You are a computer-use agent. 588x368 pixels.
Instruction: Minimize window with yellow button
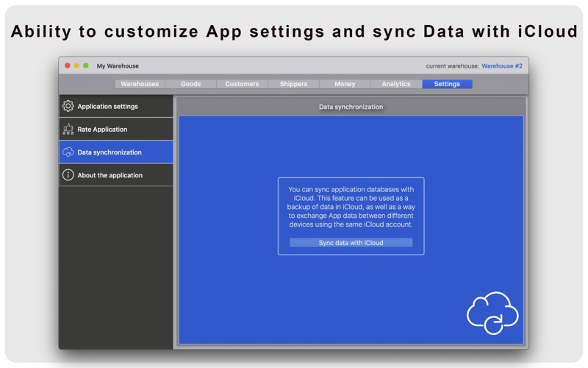click(76, 66)
